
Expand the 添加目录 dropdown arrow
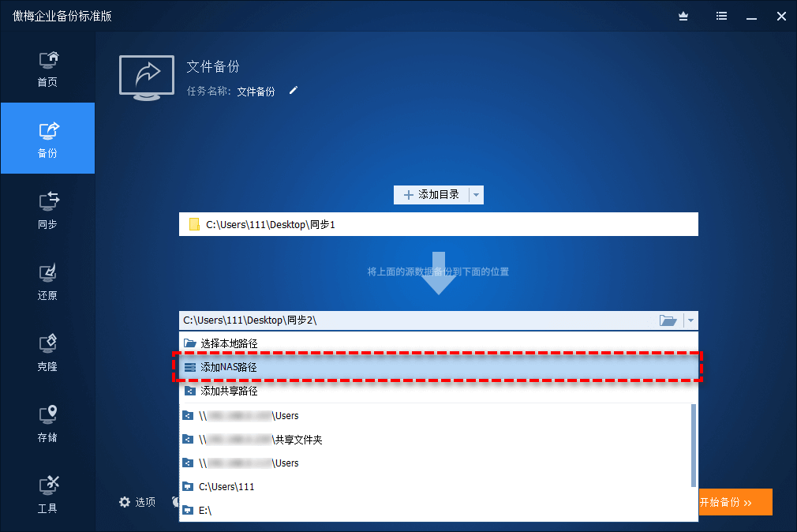click(x=477, y=195)
